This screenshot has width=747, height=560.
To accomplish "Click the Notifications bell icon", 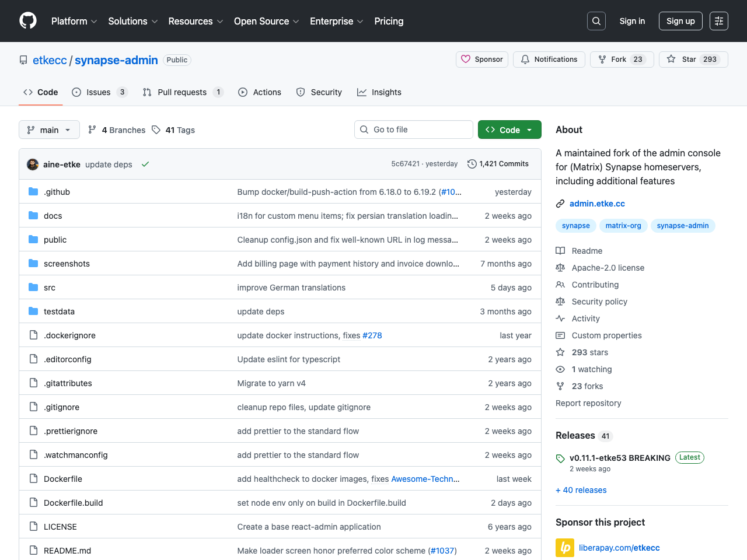I will (x=525, y=59).
